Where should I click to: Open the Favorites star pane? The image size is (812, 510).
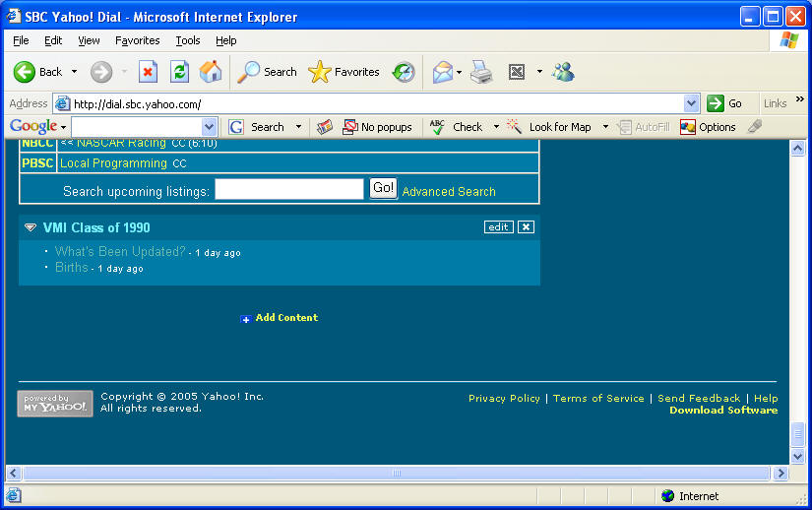(344, 72)
